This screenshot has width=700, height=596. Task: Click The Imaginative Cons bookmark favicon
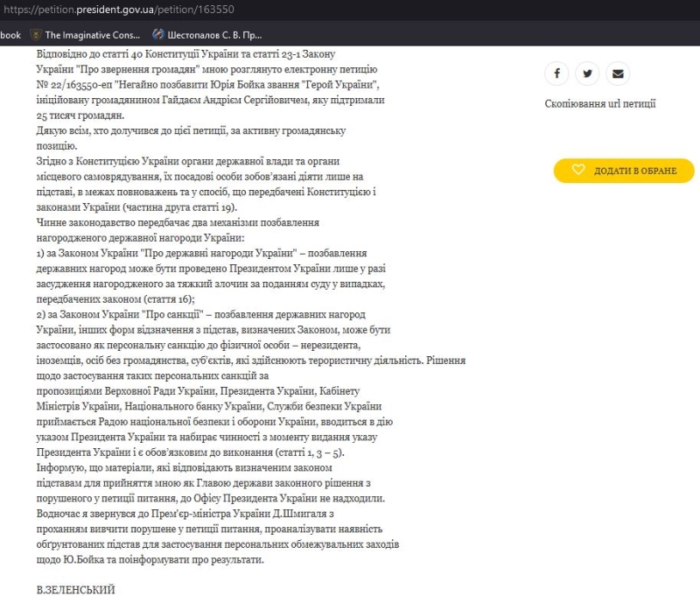pos(36,35)
